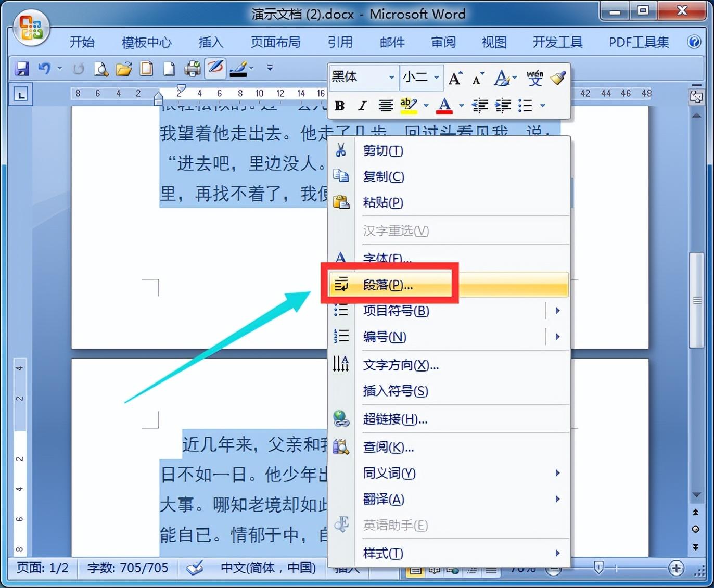
Task: Click the vertical scrollbar down arrow
Action: pyautogui.click(x=697, y=495)
